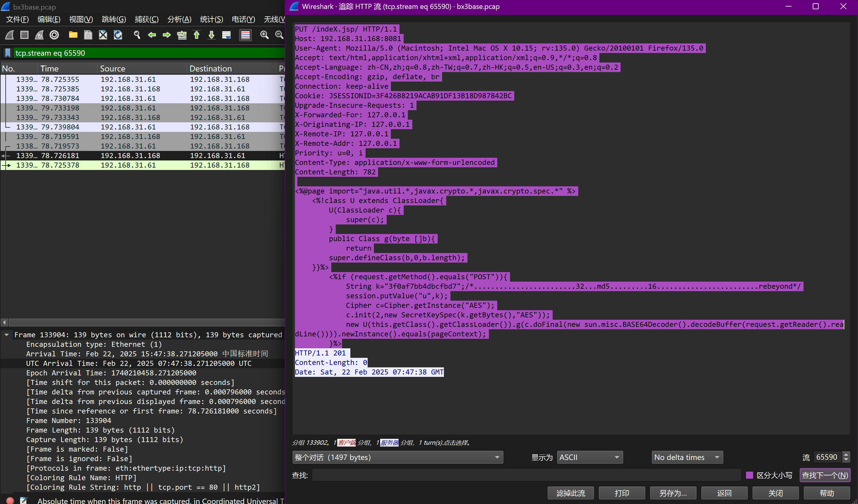Click the 滤掉此流 button
Image resolution: width=858 pixels, height=504 pixels.
click(x=570, y=493)
